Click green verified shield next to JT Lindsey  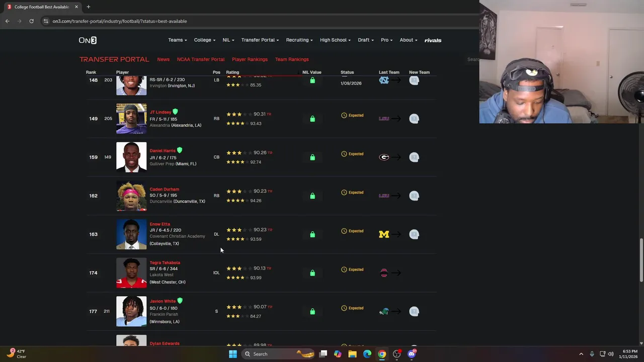coord(176,112)
